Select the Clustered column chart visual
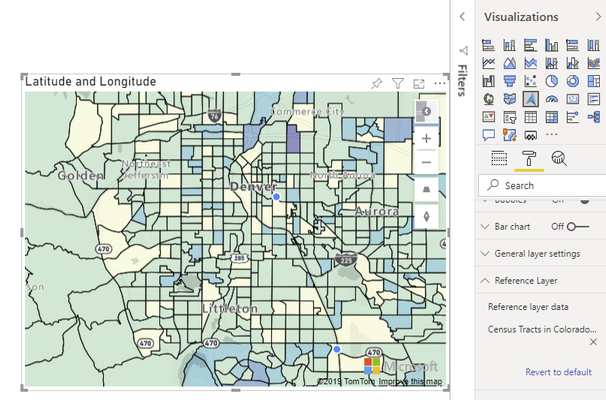 [x=552, y=45]
